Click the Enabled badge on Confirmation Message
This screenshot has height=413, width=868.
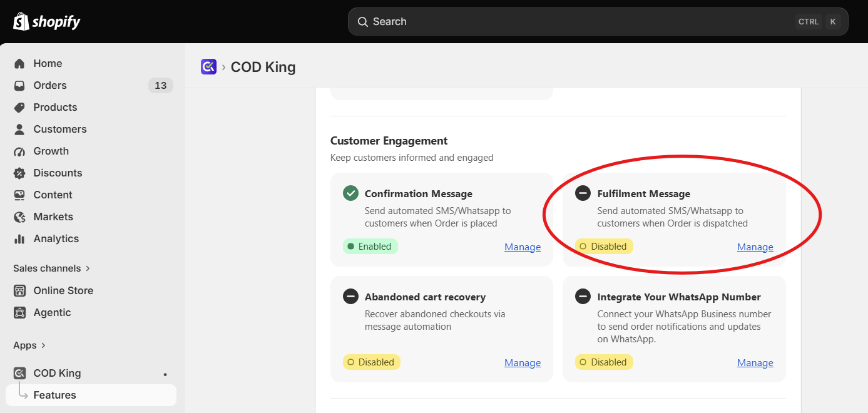tap(370, 247)
